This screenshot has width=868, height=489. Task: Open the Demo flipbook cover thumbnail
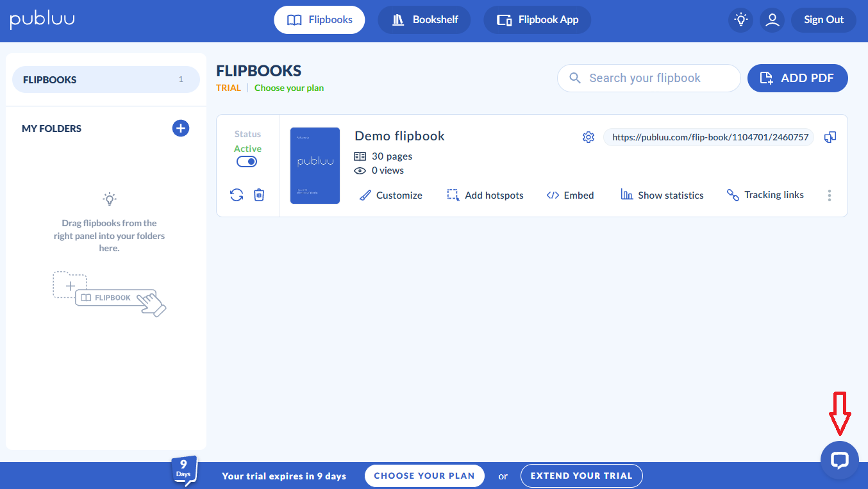tap(315, 165)
